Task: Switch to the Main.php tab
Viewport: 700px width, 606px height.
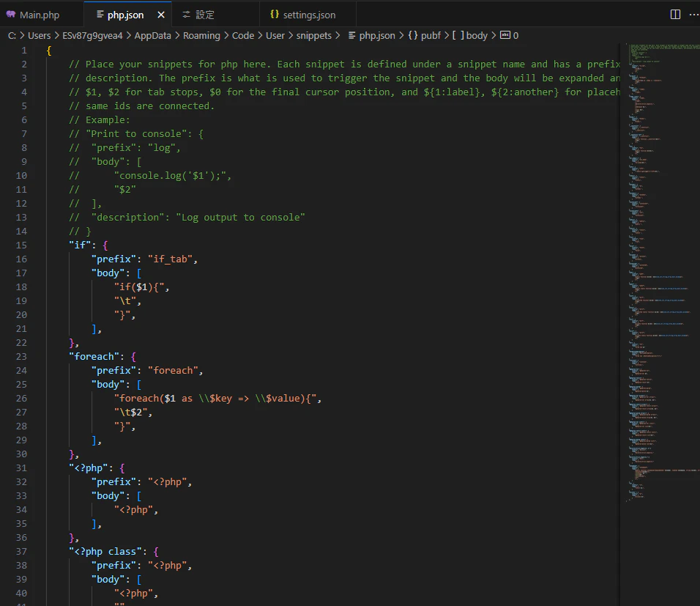Action: pyautogui.click(x=40, y=15)
